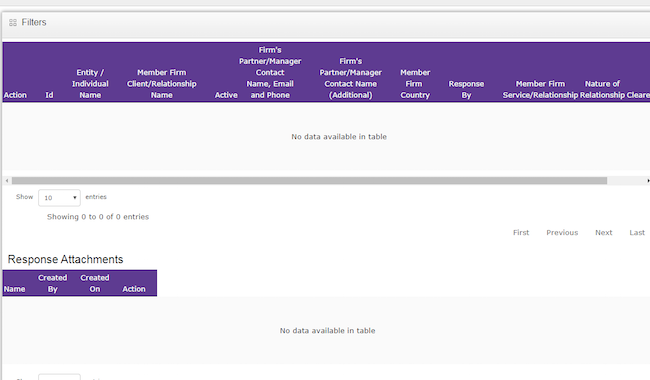The image size is (650, 380).
Task: Click the Filters panel grid icon
Action: tap(13, 22)
